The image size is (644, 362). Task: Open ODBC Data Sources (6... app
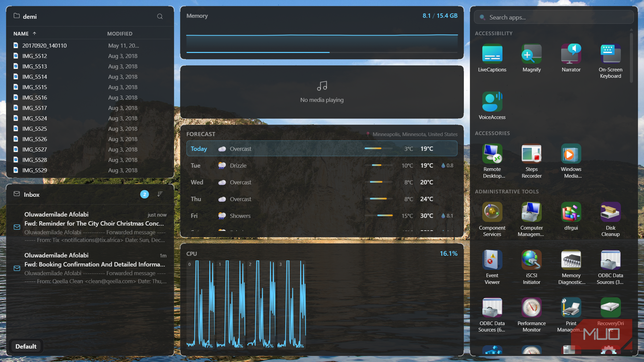[492, 315]
